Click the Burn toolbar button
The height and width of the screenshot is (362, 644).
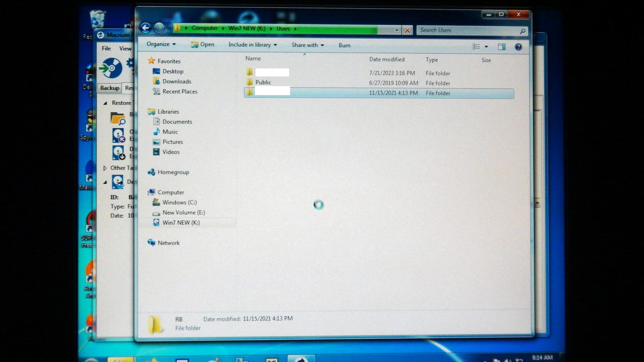coord(344,45)
